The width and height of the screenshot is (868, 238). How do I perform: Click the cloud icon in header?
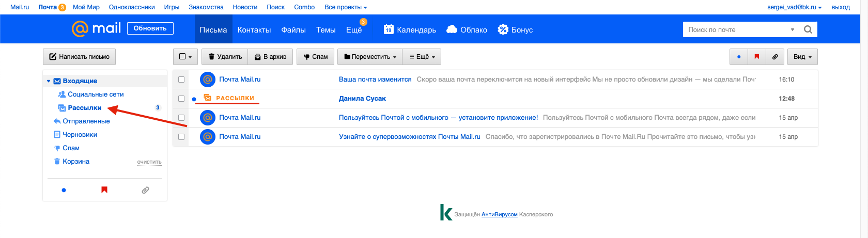(452, 29)
